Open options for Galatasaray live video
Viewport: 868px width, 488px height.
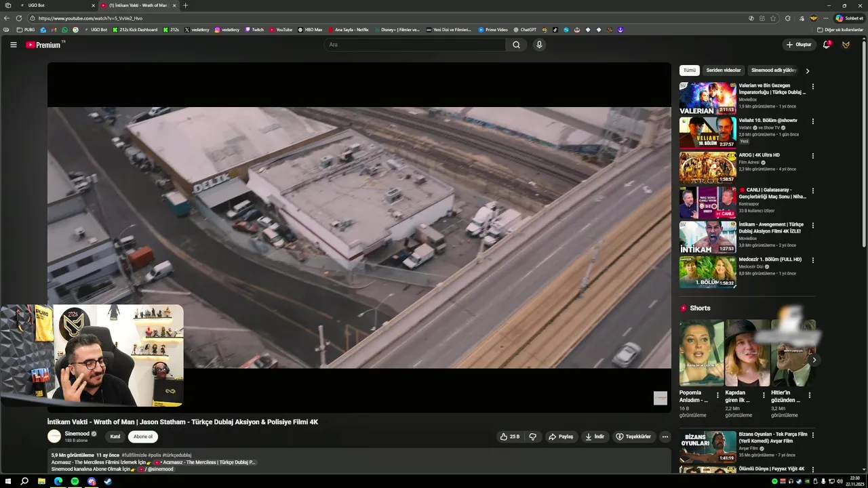point(812,190)
